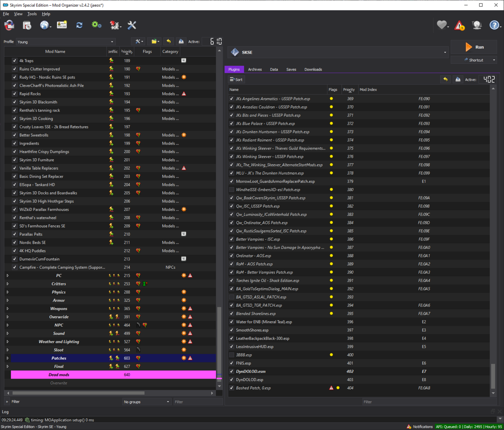Expand the PC separator group
This screenshot has height=430, width=504.
[x=8, y=276]
